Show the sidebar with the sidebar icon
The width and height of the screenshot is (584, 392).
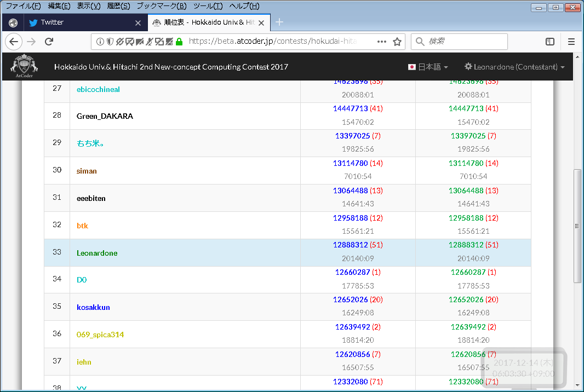click(549, 42)
